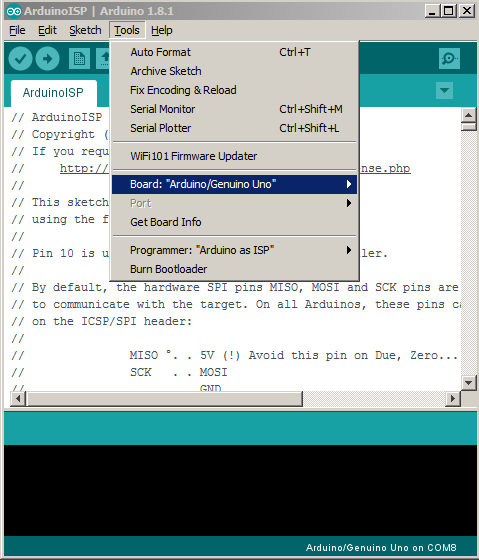Minimize the Arduino window
This screenshot has height=560, width=479.
click(x=432, y=11)
